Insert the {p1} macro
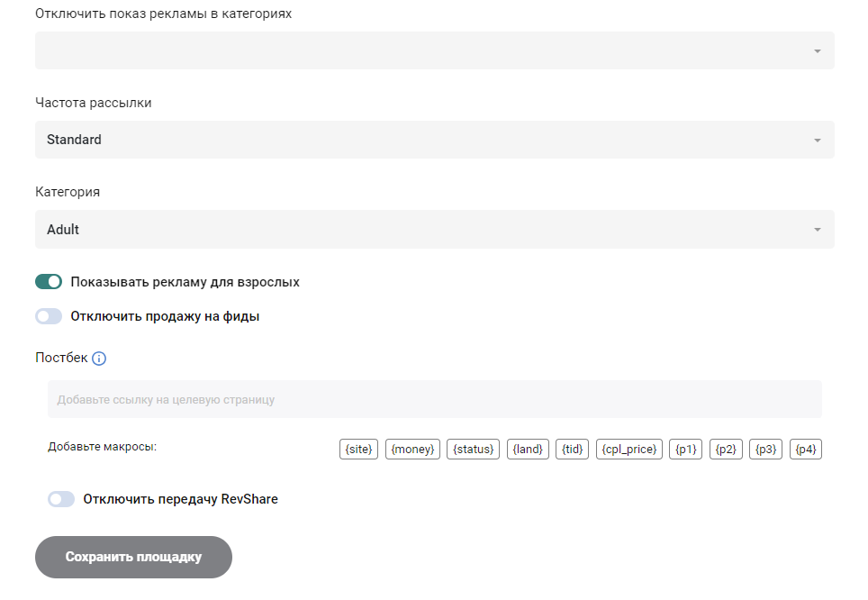This screenshot has width=868, height=600. [x=685, y=449]
